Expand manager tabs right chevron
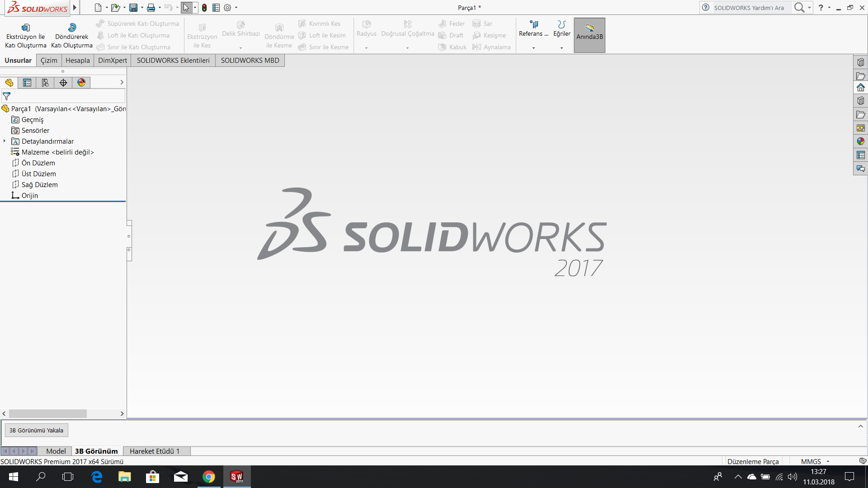The height and width of the screenshot is (488, 868). click(x=122, y=82)
